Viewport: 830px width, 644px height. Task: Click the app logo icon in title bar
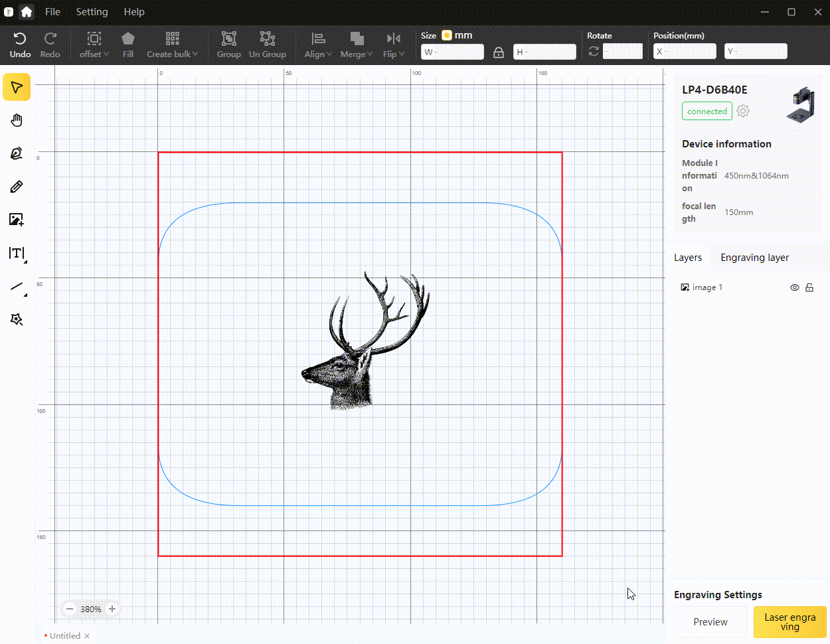9,12
